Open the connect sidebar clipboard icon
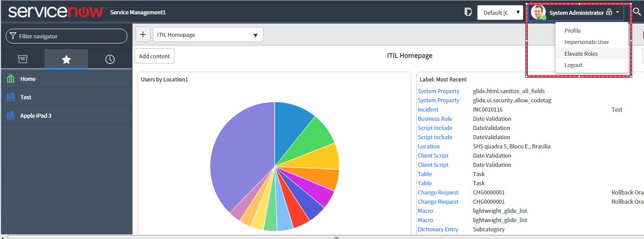 [x=468, y=12]
